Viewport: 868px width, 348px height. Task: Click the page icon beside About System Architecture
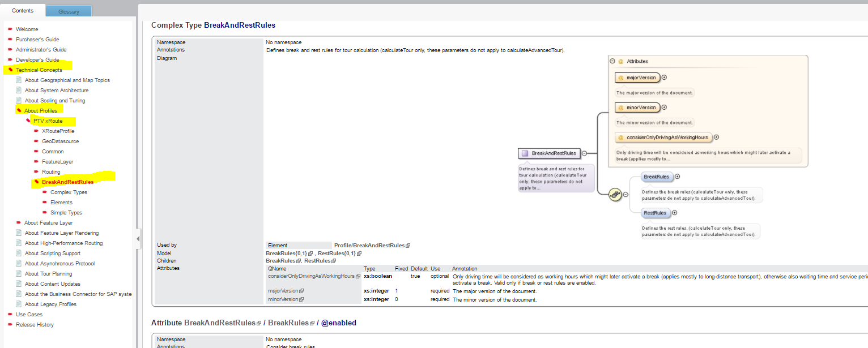pos(19,91)
